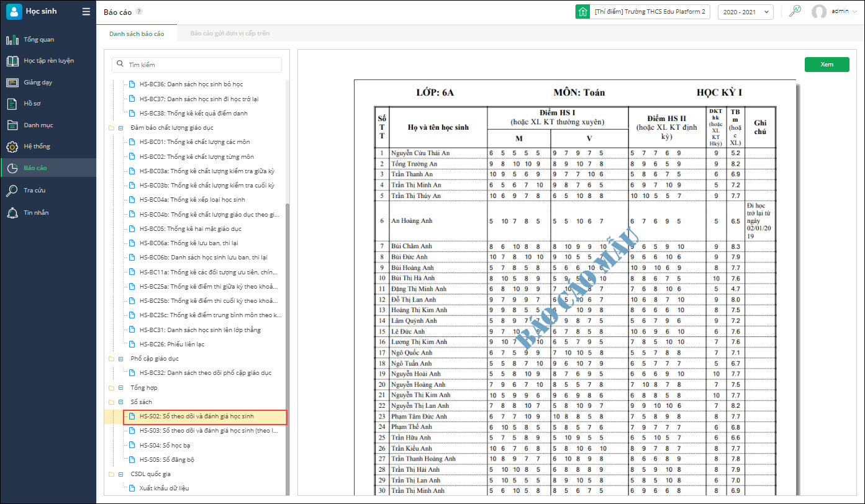Open the school year 2020 - 2021 dropdown
The width and height of the screenshot is (865, 504).
[745, 12]
